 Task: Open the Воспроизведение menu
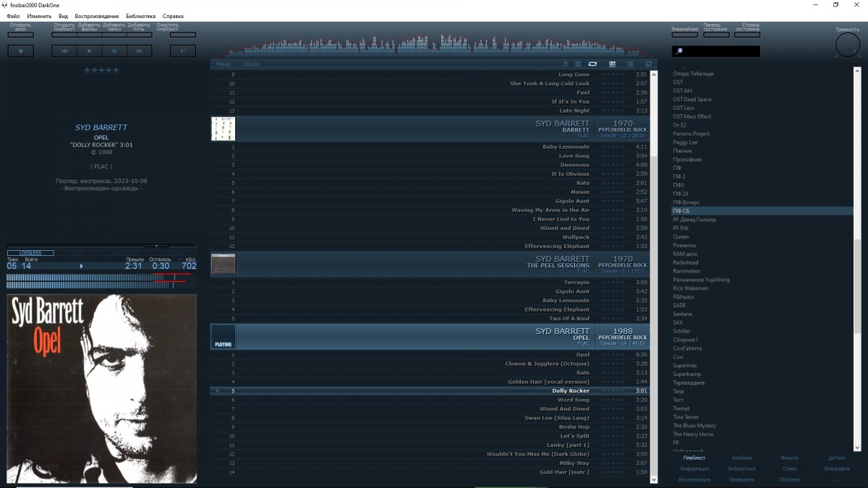(97, 15)
